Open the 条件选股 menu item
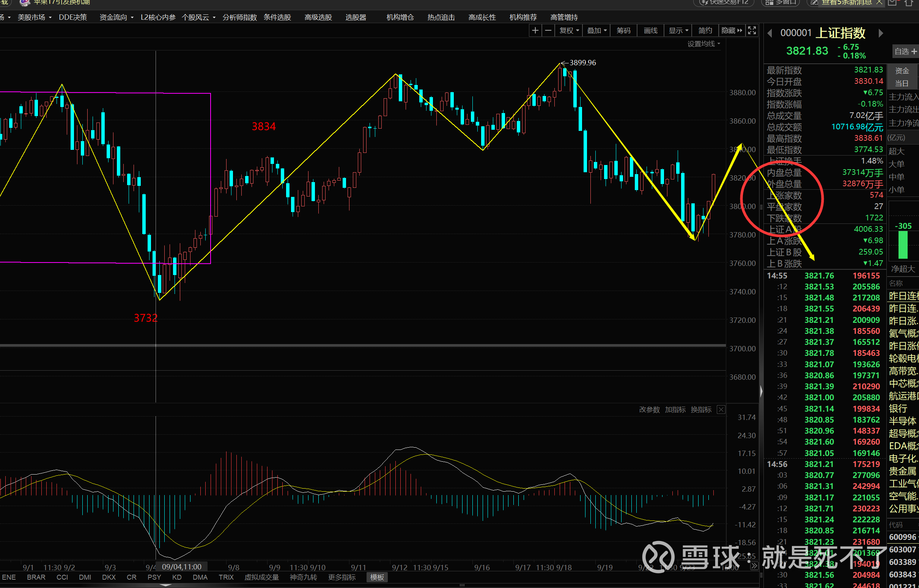Viewport: 919px width, 588px height. (x=277, y=17)
